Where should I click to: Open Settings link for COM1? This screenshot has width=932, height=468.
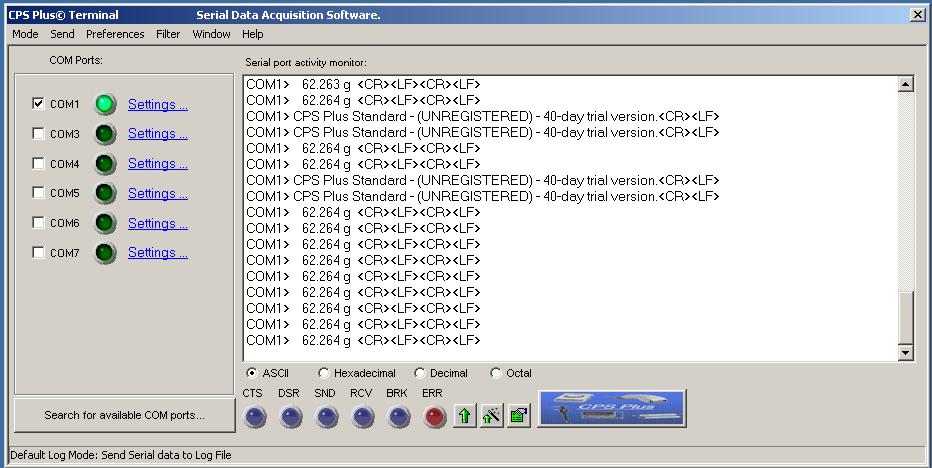coord(158,104)
